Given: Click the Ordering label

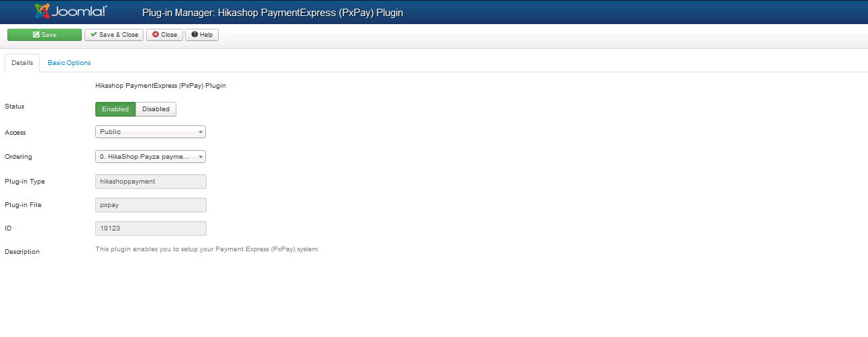Looking at the screenshot, I should coord(18,157).
